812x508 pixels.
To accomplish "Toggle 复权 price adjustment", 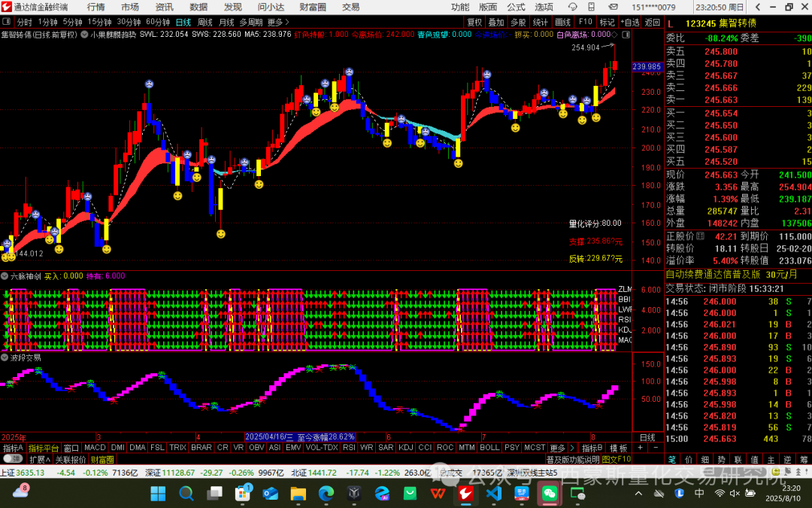I will [474, 23].
